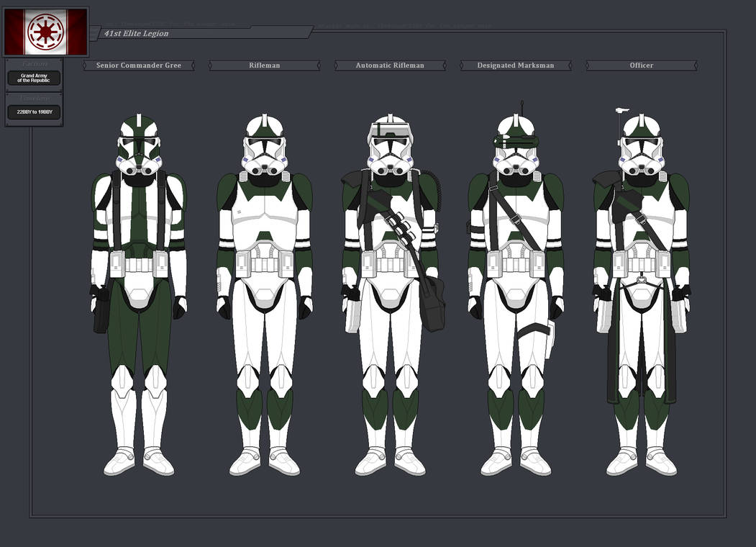Select the 'Senior Commander Gree' label
This screenshot has width=756, height=547.
point(139,65)
